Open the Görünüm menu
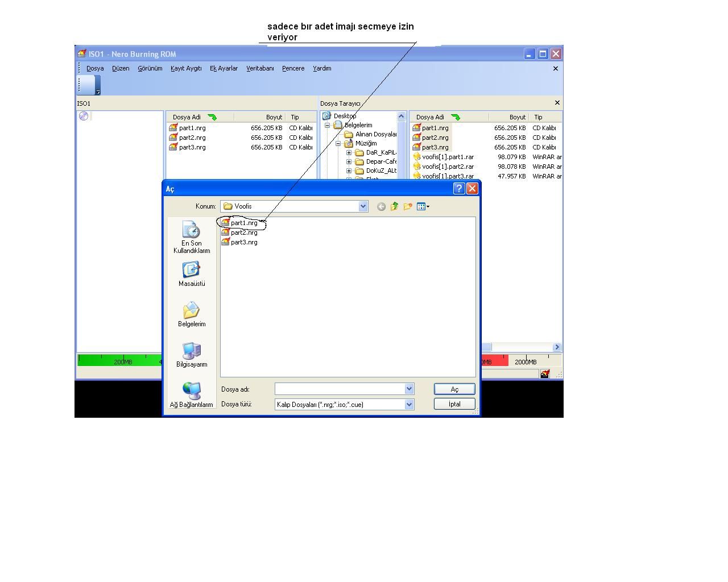 coord(150,68)
